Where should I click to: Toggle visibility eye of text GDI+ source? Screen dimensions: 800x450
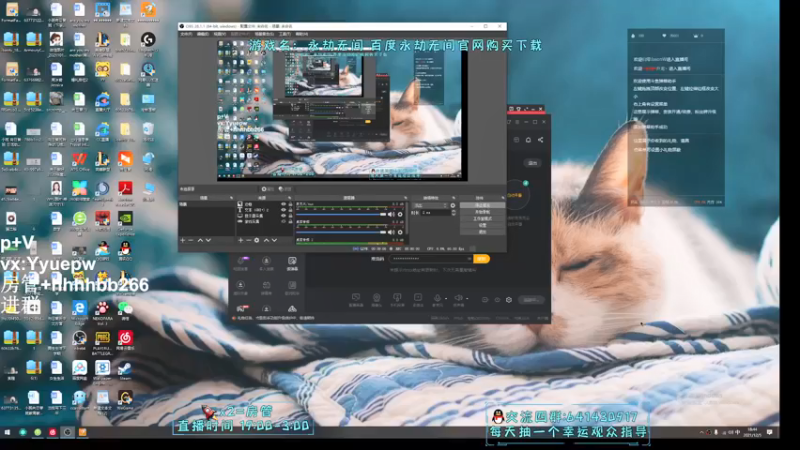pos(284,210)
